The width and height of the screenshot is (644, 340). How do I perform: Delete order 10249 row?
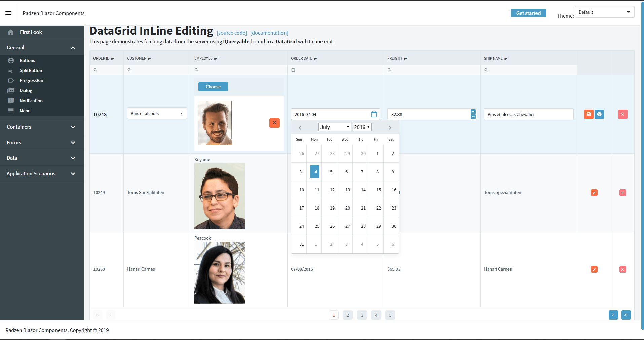click(x=622, y=193)
